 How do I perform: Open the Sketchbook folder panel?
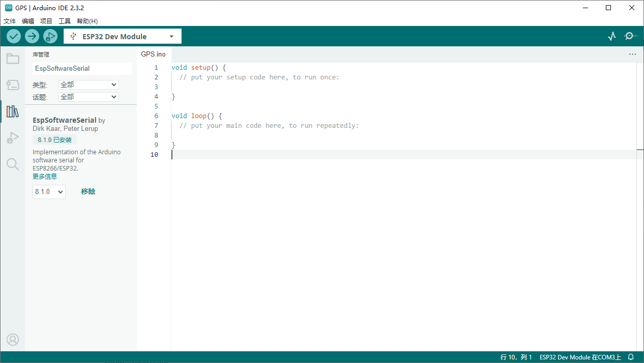[13, 59]
